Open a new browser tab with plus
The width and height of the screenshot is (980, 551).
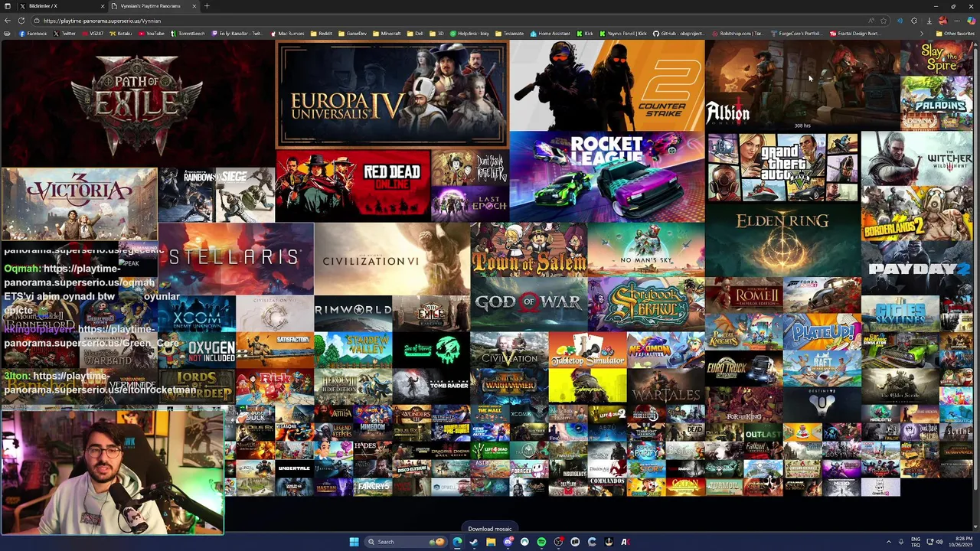click(207, 6)
